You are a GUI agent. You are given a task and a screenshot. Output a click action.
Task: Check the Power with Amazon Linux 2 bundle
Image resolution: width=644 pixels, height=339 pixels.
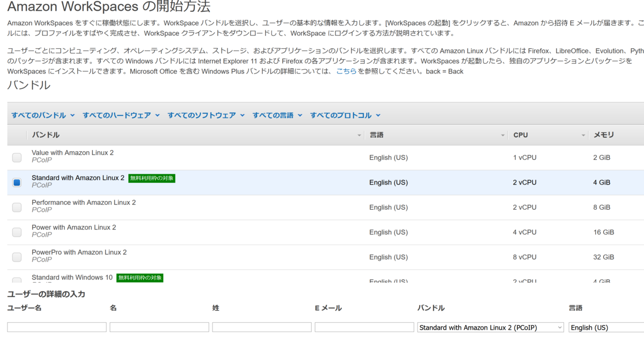click(x=17, y=232)
